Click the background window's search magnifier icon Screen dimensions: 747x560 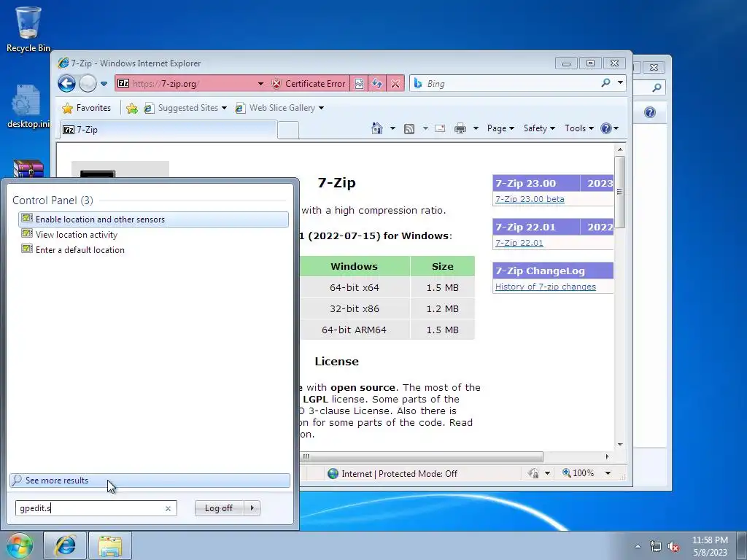tap(657, 87)
